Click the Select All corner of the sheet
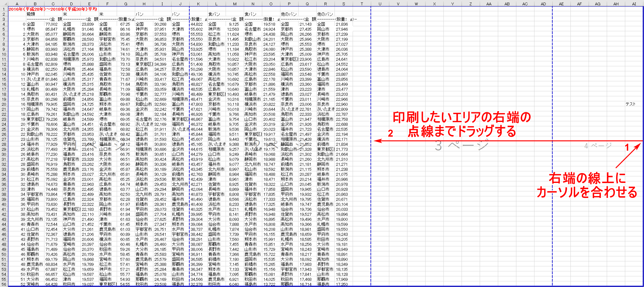The image size is (644, 287). click(4, 4)
